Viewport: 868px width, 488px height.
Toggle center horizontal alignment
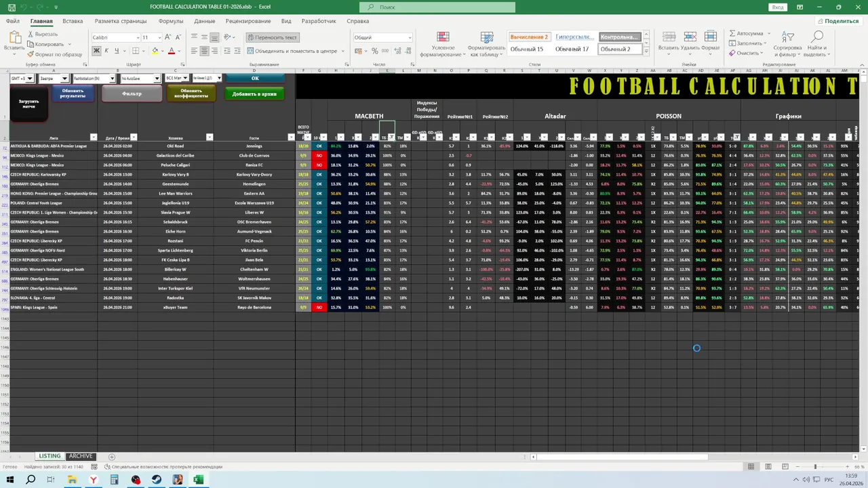[x=204, y=51]
